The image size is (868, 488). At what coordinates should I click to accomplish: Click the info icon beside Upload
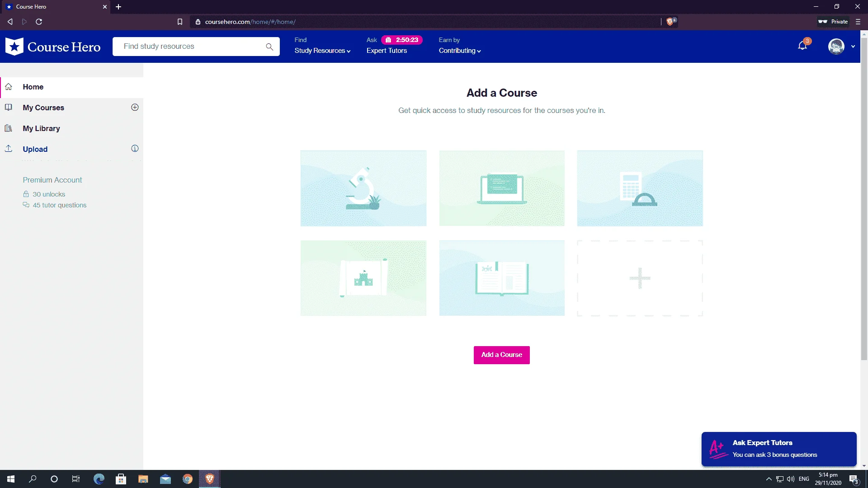point(135,149)
